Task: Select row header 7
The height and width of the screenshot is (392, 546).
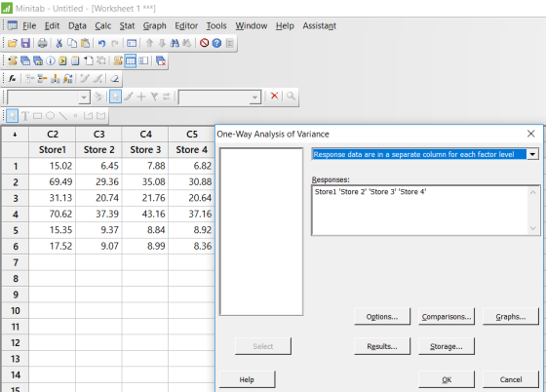Action: [x=16, y=262]
